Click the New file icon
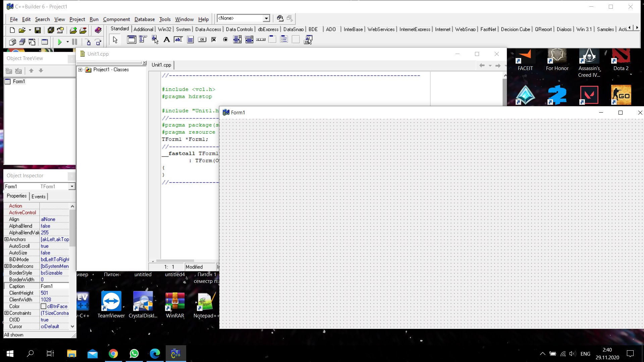 tap(12, 30)
